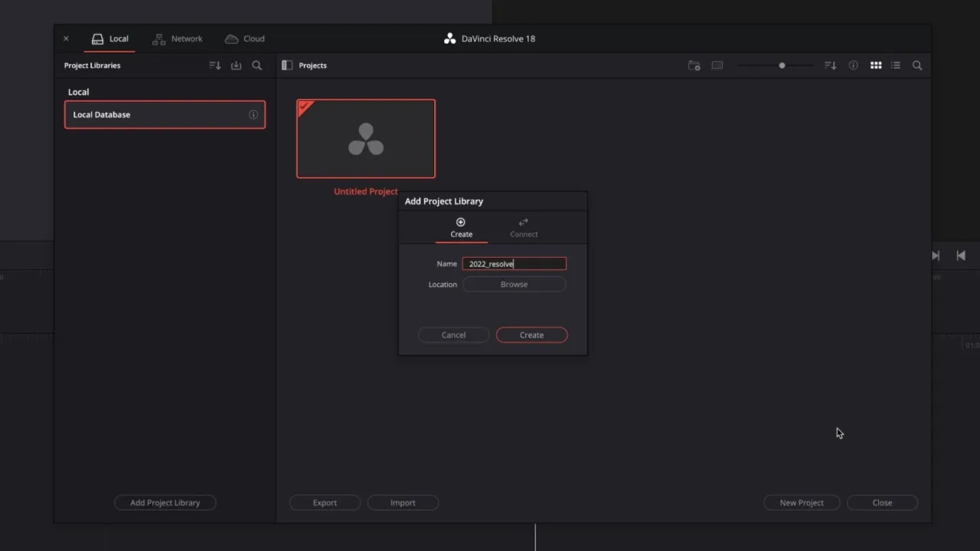Switch to the Connect tab
The width and height of the screenshot is (980, 551).
pyautogui.click(x=524, y=227)
